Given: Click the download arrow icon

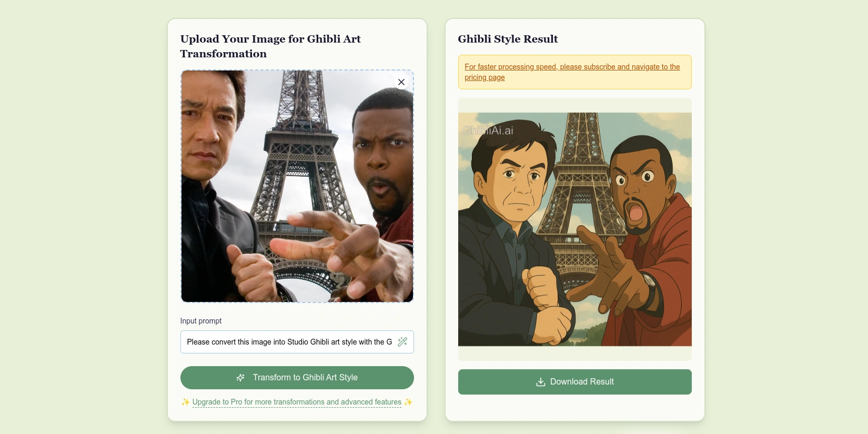Looking at the screenshot, I should (x=540, y=382).
